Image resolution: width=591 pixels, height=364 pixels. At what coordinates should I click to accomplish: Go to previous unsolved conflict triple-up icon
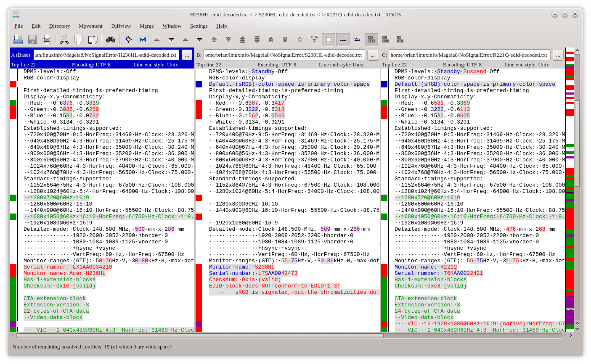243,40
